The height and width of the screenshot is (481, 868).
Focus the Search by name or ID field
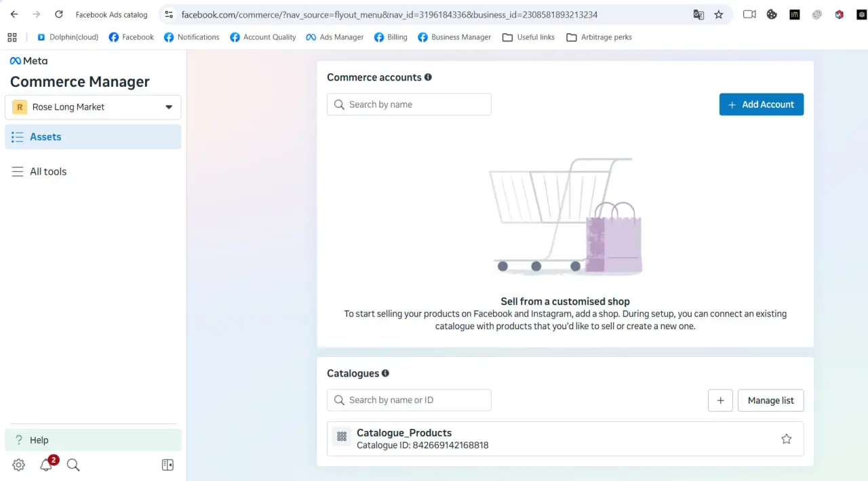[x=409, y=400]
